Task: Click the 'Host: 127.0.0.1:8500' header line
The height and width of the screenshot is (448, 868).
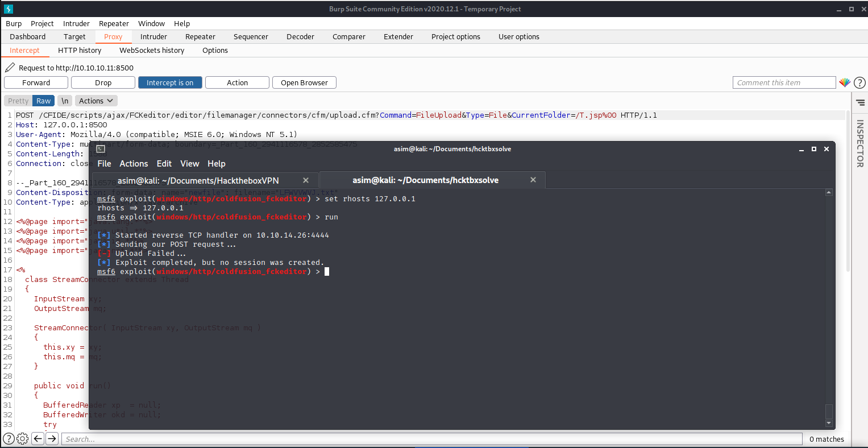Action: point(61,125)
